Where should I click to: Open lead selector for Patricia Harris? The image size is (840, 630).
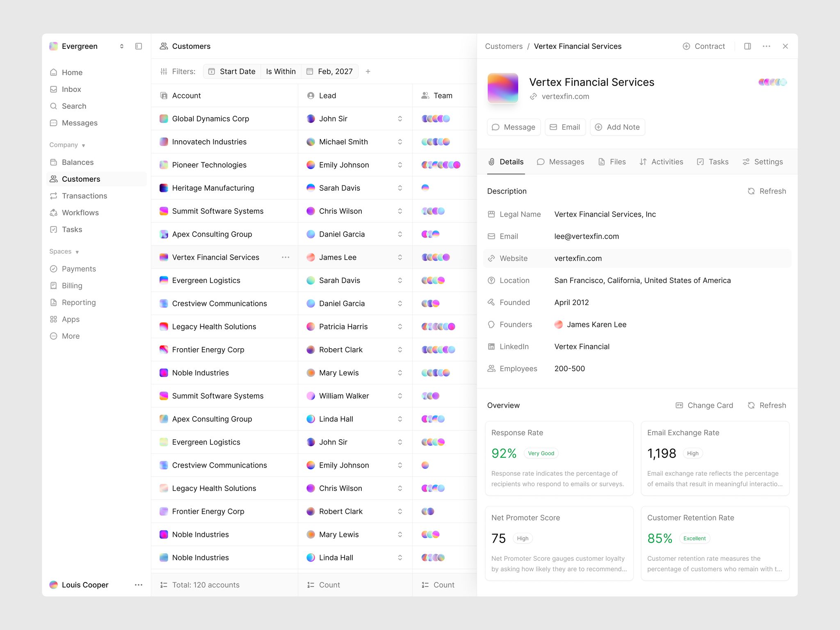tap(400, 327)
